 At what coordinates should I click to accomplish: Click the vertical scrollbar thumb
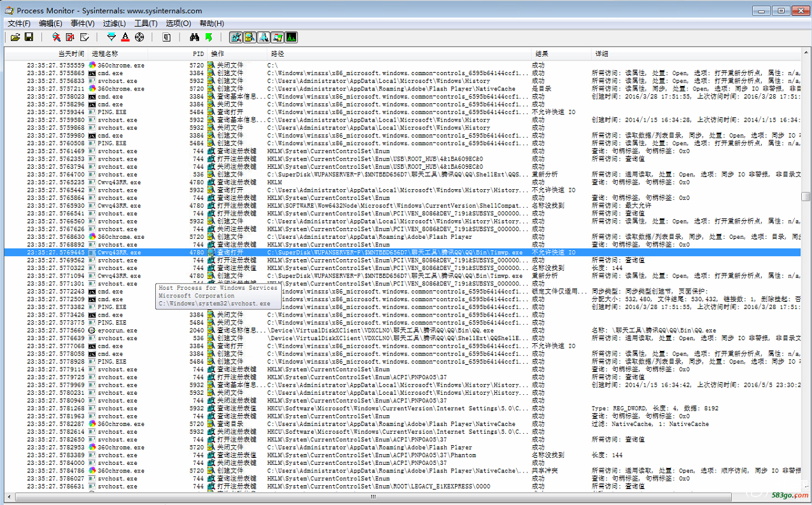(806, 197)
